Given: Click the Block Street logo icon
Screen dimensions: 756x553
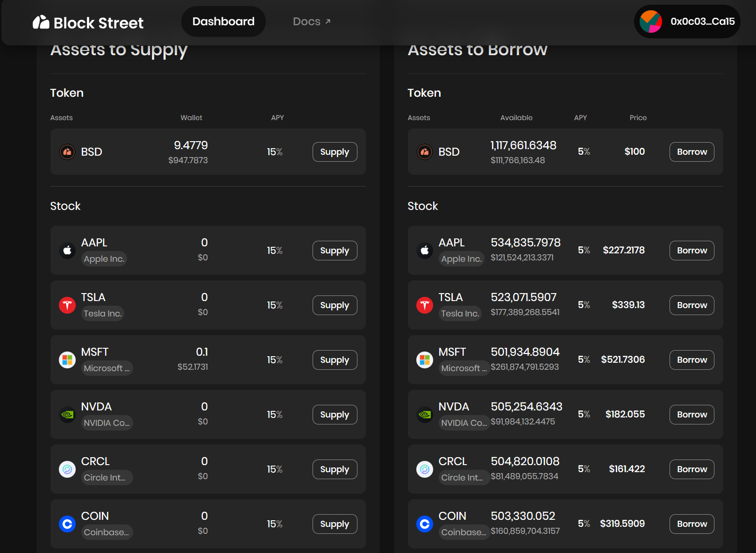Looking at the screenshot, I should click(x=41, y=22).
